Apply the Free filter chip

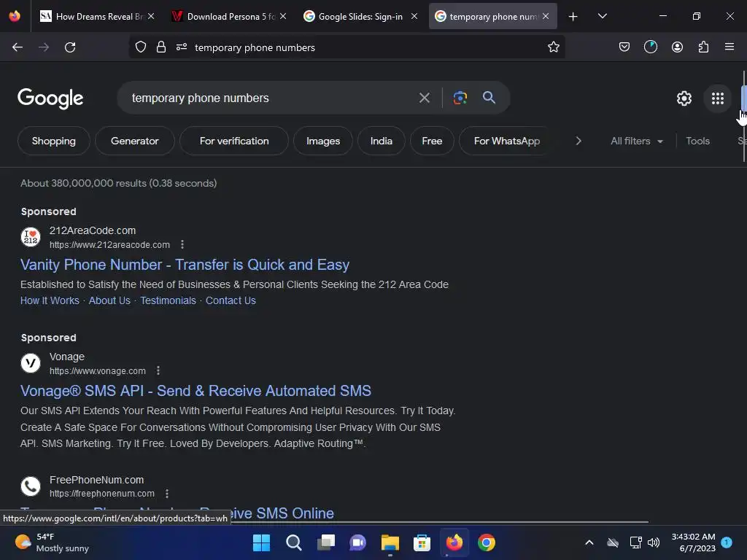[x=432, y=141]
